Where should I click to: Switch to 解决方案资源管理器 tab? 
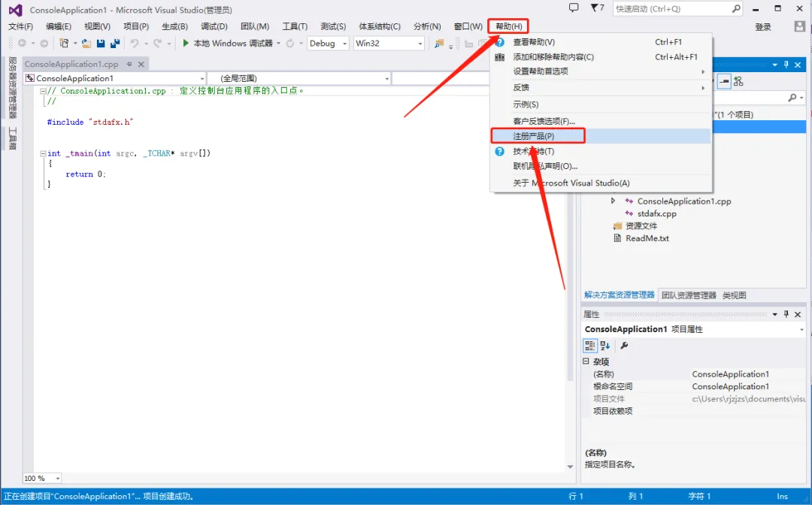click(620, 295)
